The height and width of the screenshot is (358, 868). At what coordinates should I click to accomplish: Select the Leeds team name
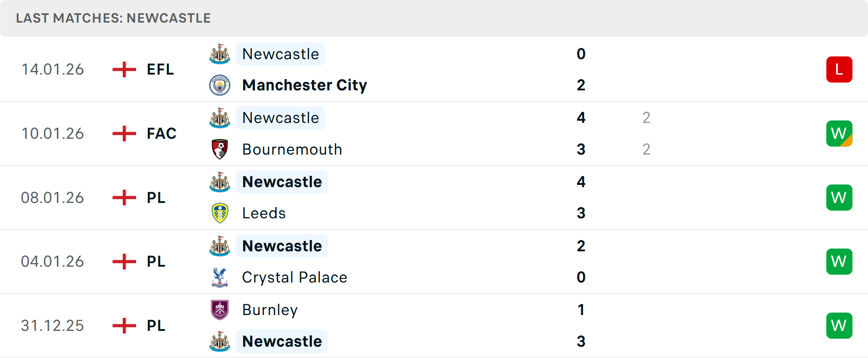[264, 213]
